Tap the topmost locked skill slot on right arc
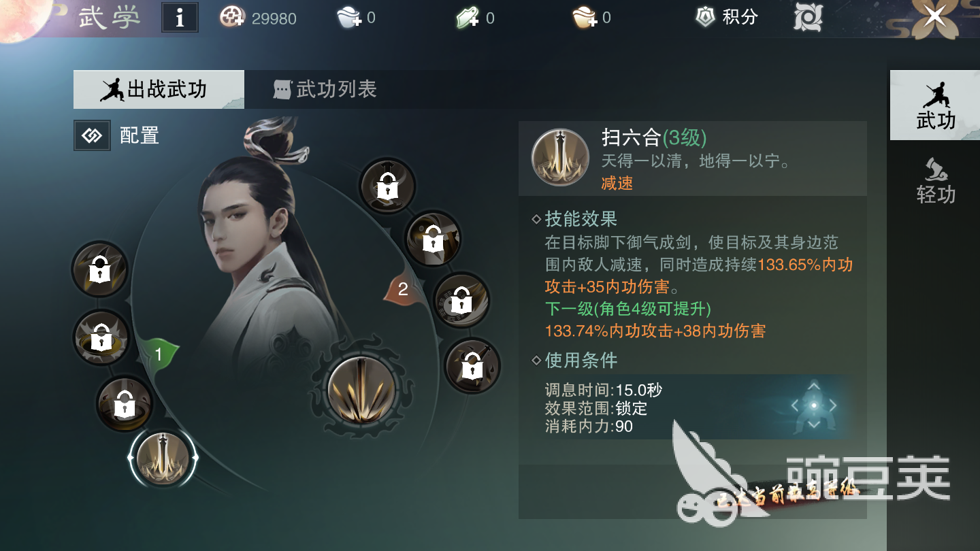 pyautogui.click(x=388, y=184)
